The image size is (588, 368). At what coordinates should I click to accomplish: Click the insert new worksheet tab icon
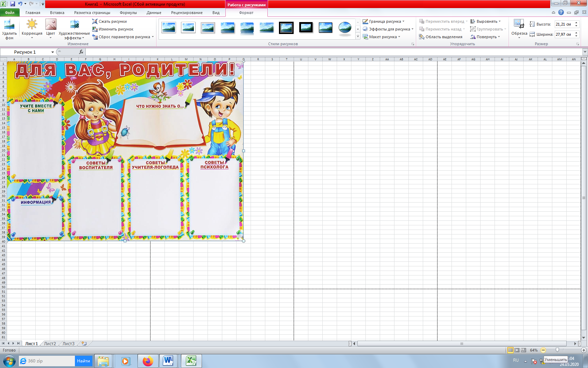coord(84,343)
